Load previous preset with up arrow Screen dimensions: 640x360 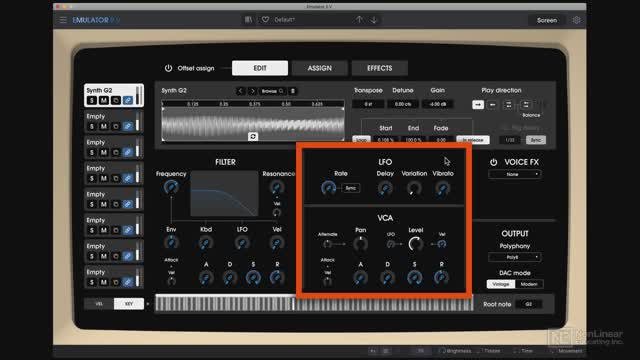click(x=359, y=20)
